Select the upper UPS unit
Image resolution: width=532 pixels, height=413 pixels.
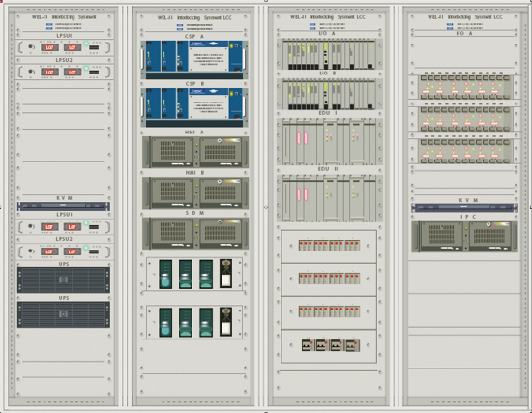pos(64,280)
